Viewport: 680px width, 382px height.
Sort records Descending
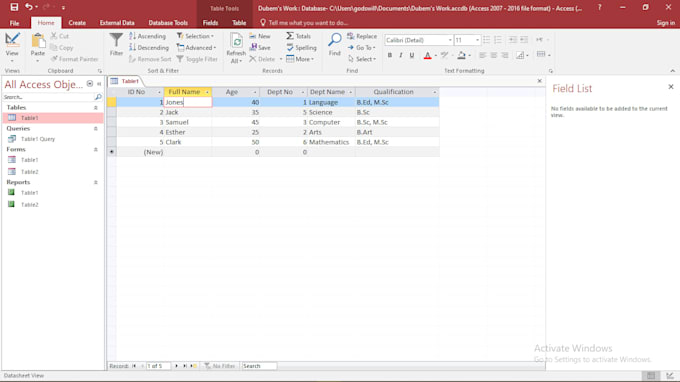point(149,48)
